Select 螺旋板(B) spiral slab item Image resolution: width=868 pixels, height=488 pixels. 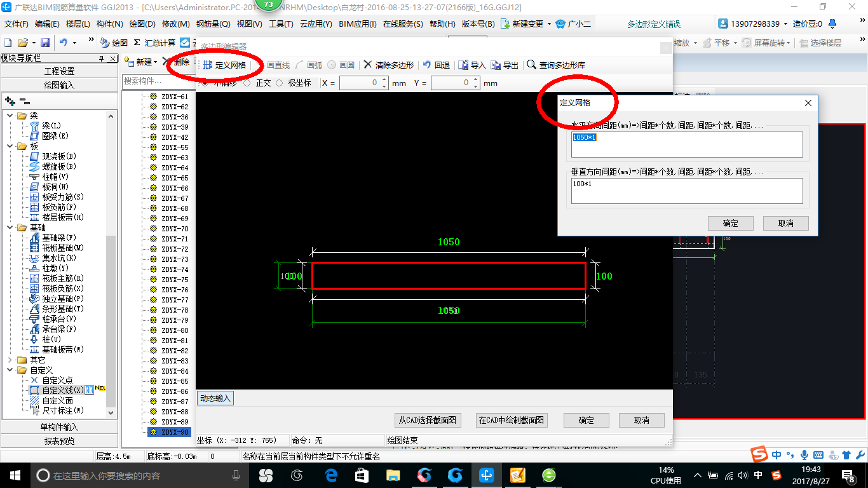click(59, 166)
